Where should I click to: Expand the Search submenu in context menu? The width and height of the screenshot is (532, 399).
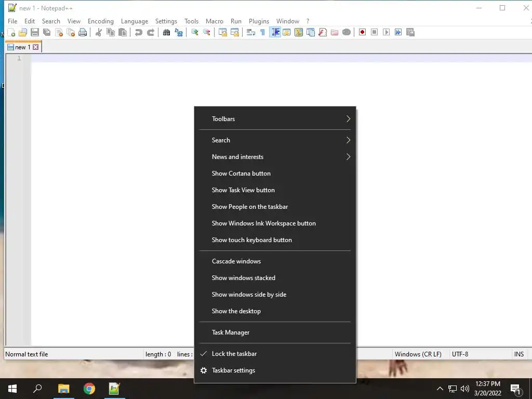click(275, 140)
